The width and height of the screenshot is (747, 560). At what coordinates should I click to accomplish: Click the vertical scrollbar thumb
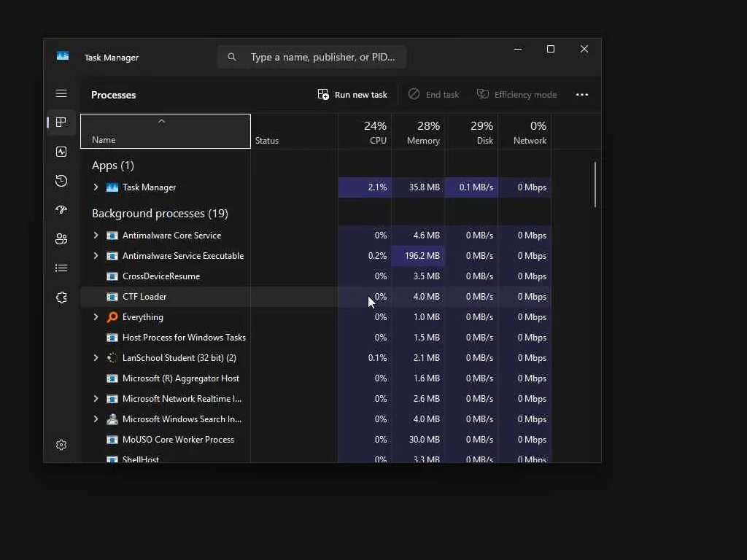pos(595,184)
